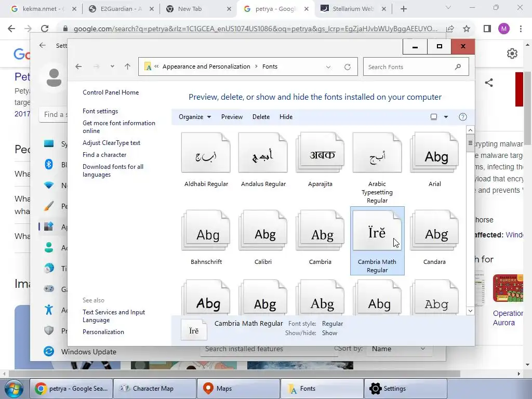Open recent locations dropdown arrow
Image resolution: width=532 pixels, height=399 pixels.
click(112, 66)
